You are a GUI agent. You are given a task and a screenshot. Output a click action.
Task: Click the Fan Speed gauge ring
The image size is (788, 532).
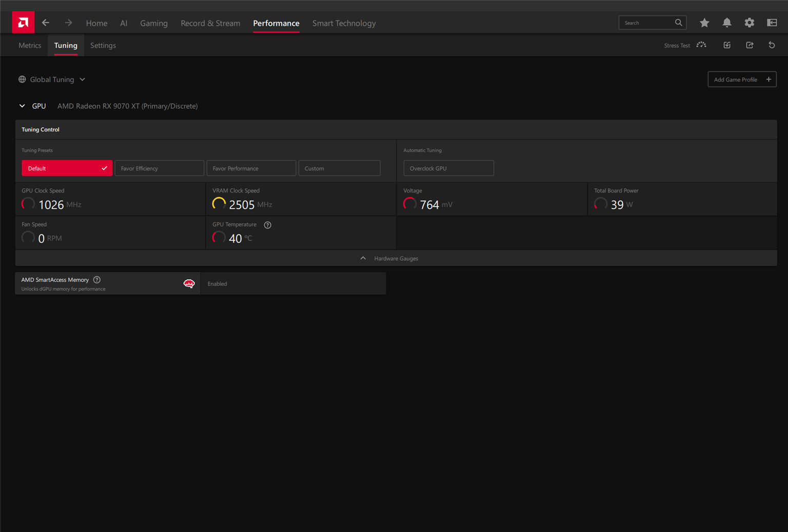[28, 238]
